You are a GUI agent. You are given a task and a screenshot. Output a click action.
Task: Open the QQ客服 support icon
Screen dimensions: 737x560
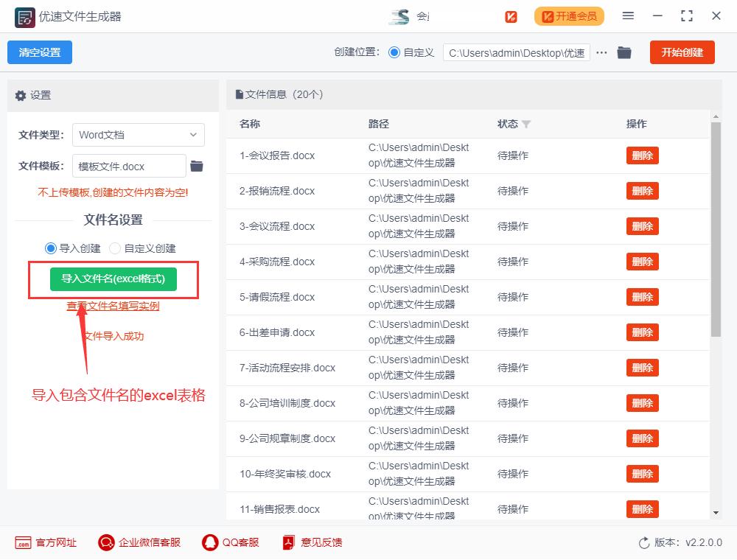pos(209,542)
